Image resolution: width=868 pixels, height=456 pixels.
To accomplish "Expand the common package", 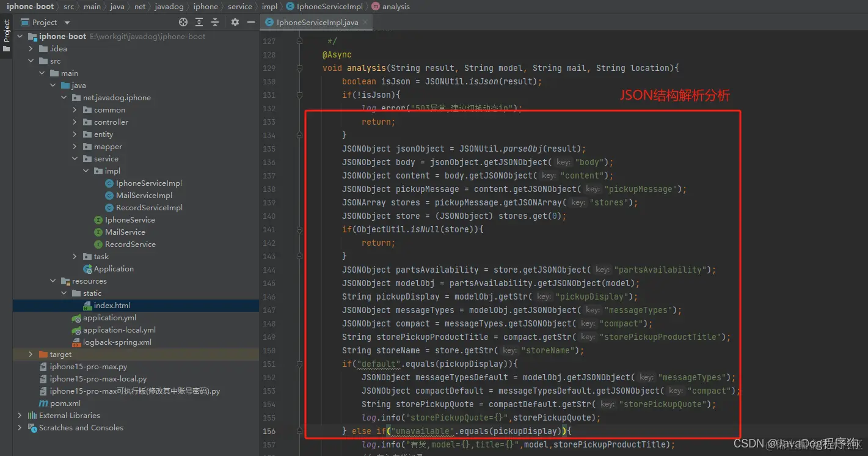I will pyautogui.click(x=75, y=110).
